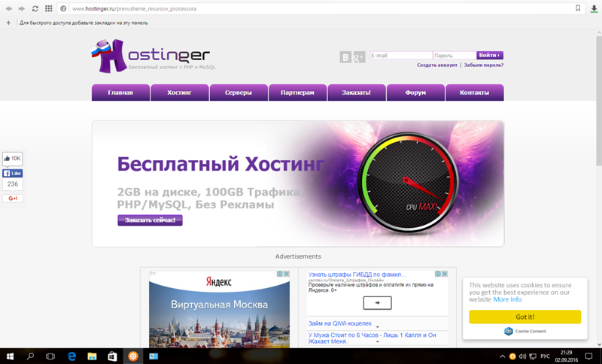Add a bookmark with the plus icon
Viewport: 602px width, 364px height.
(x=8, y=23)
